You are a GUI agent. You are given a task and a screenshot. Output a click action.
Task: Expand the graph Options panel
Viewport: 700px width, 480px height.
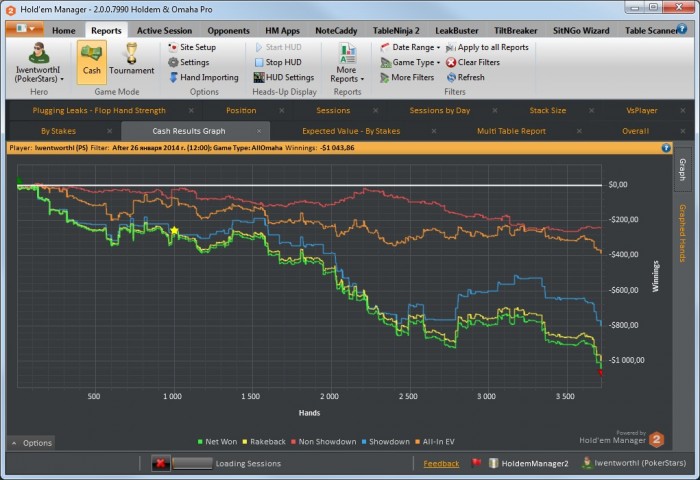click(x=31, y=443)
